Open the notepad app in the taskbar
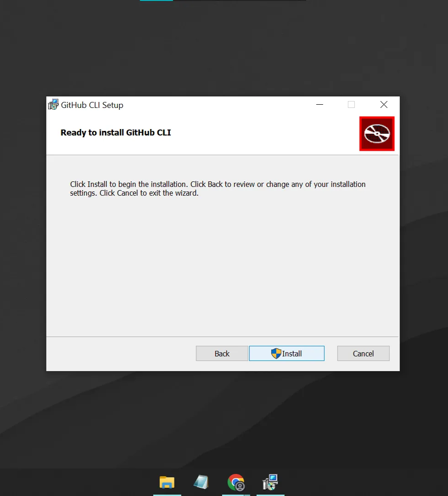The height and width of the screenshot is (496, 448). pyautogui.click(x=201, y=482)
